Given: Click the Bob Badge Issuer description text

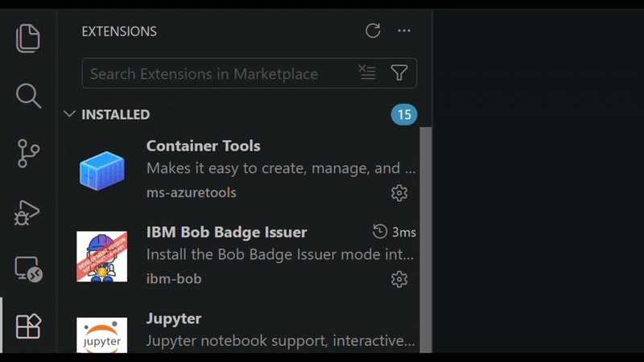Looking at the screenshot, I should pos(280,254).
